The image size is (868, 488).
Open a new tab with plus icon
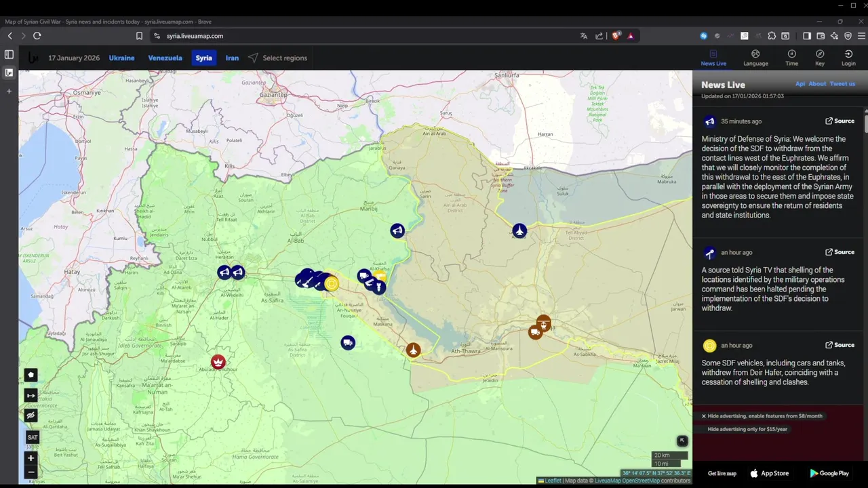(x=9, y=91)
